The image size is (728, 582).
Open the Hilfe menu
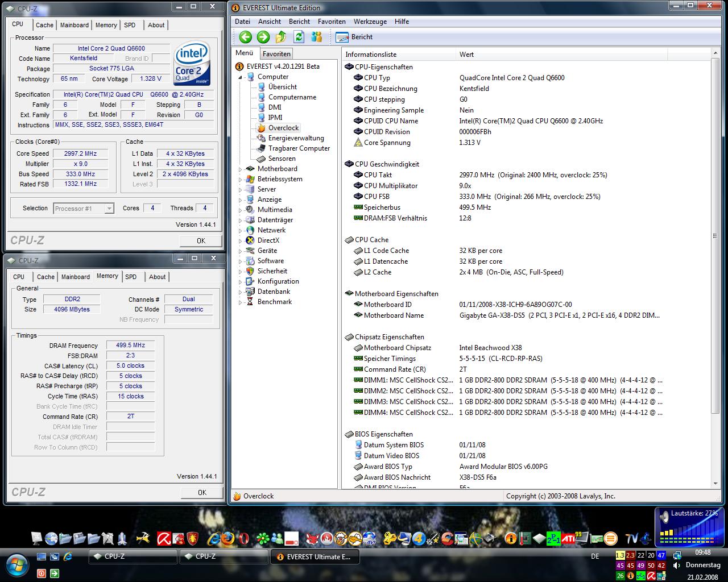tap(402, 22)
